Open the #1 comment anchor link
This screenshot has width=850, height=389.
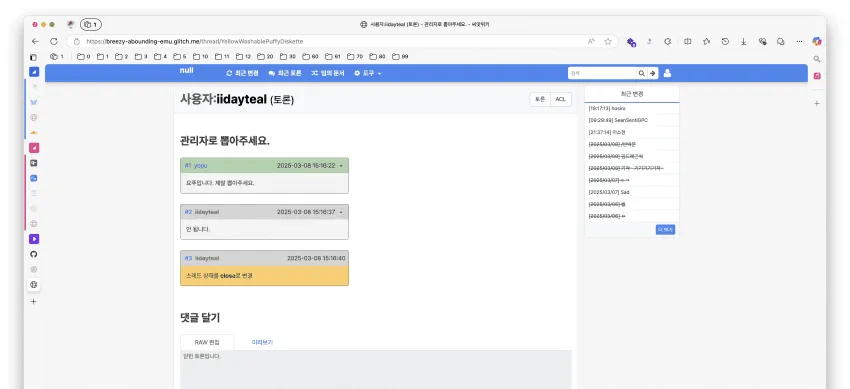188,166
